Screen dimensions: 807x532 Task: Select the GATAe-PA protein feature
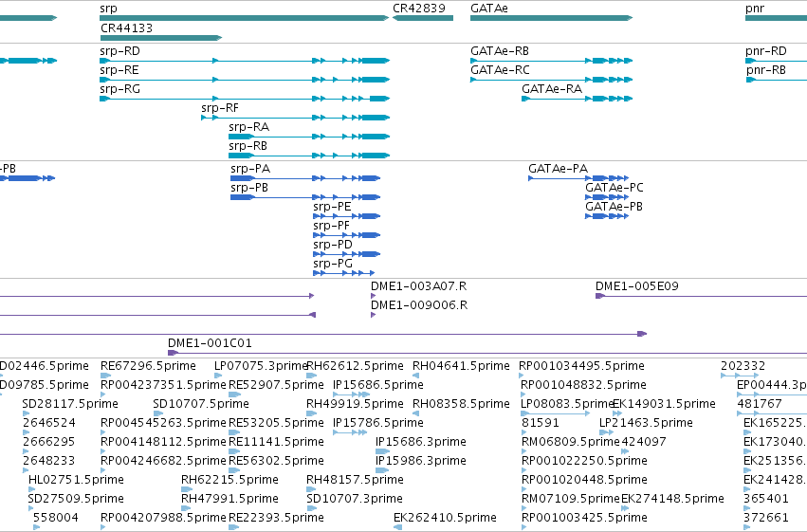click(578, 178)
